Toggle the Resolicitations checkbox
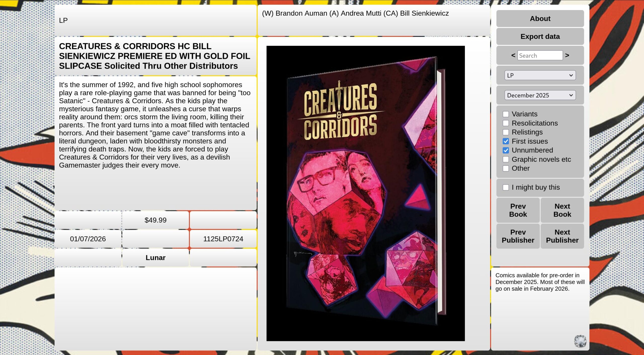The height and width of the screenshot is (355, 644). point(506,123)
